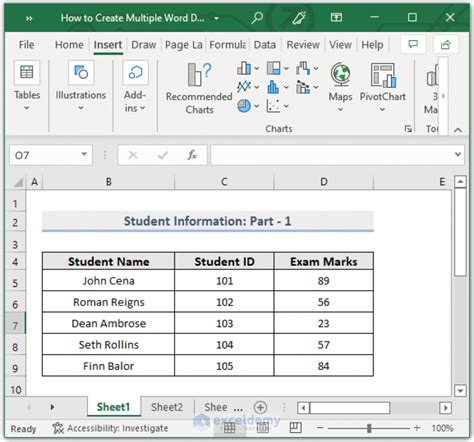Click Accessibility: Investigate in status bar
The width and height of the screenshot is (474, 442).
tap(110, 428)
